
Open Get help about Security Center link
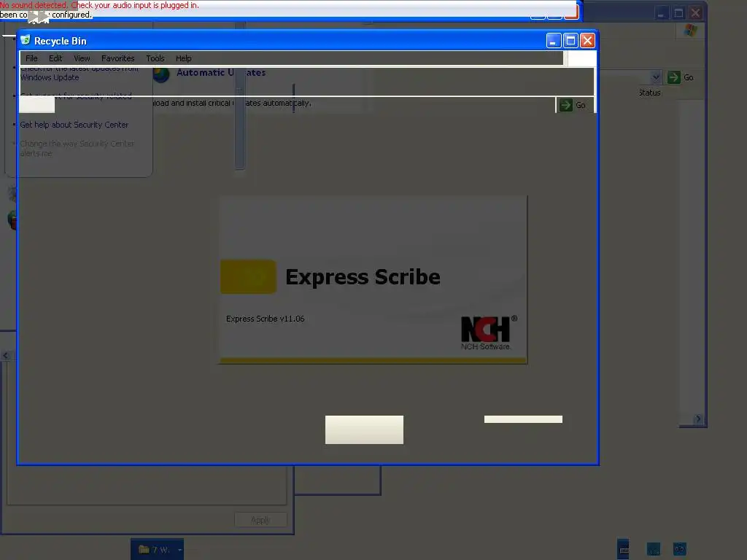coord(74,125)
